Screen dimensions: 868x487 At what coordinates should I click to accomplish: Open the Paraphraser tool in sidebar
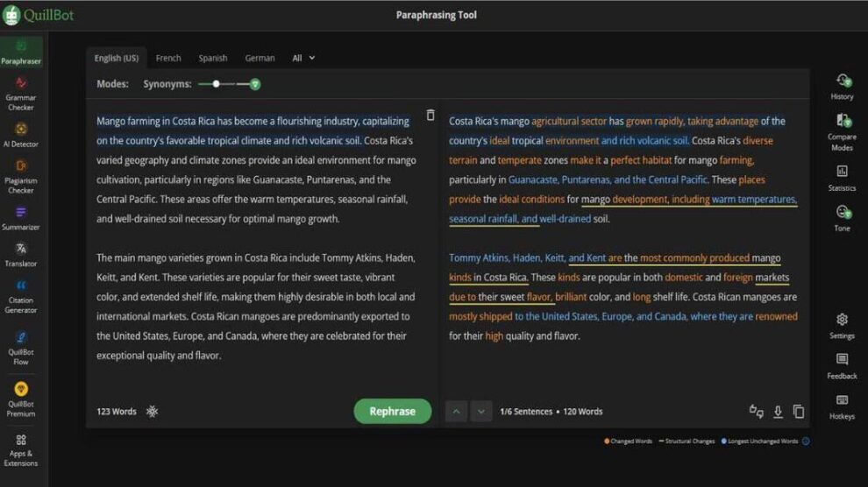coord(21,53)
